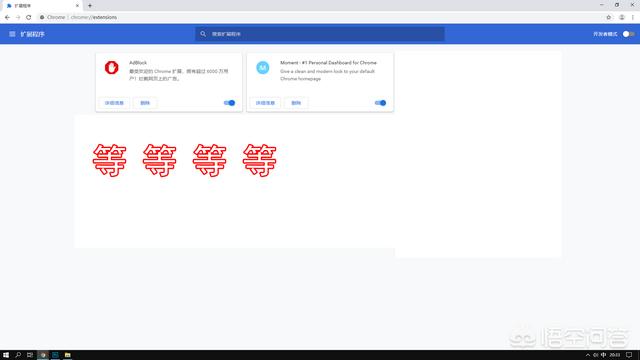Bookmark this page with the star
640x360 pixels.
(609, 17)
